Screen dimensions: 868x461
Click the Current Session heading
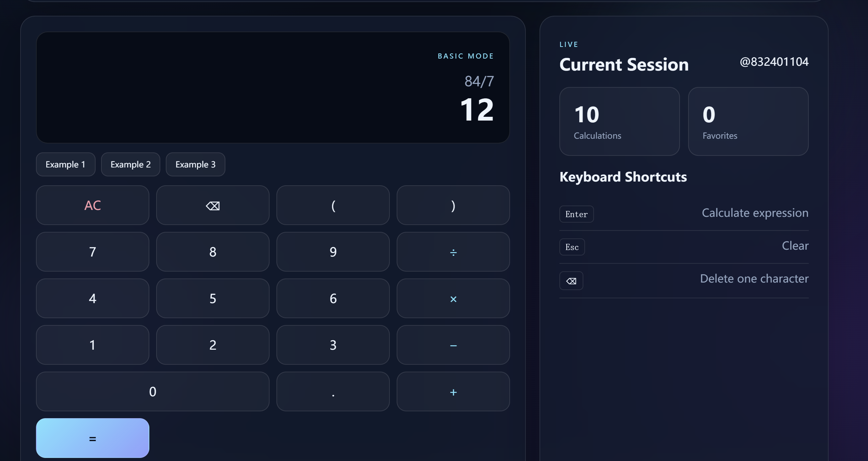click(x=624, y=64)
